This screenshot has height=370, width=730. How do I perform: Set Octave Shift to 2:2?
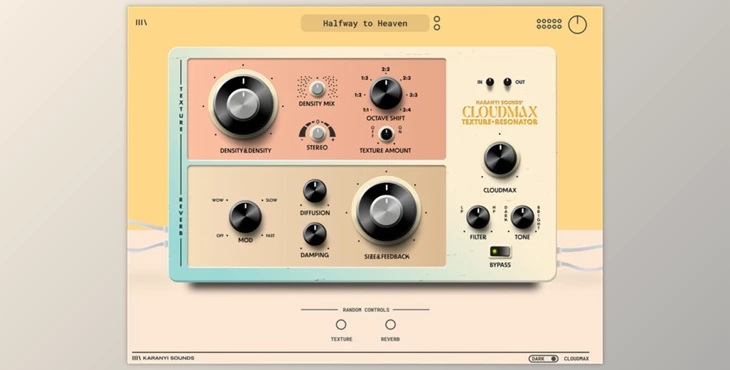[x=385, y=69]
